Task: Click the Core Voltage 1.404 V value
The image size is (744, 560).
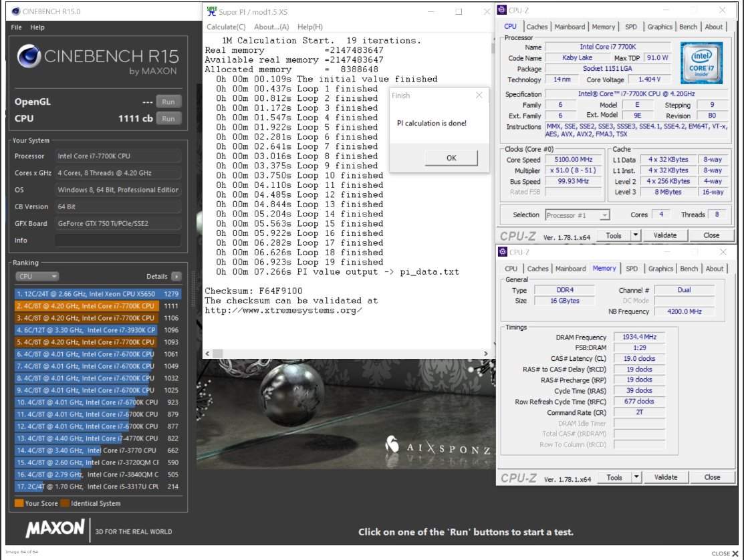Action: [649, 80]
